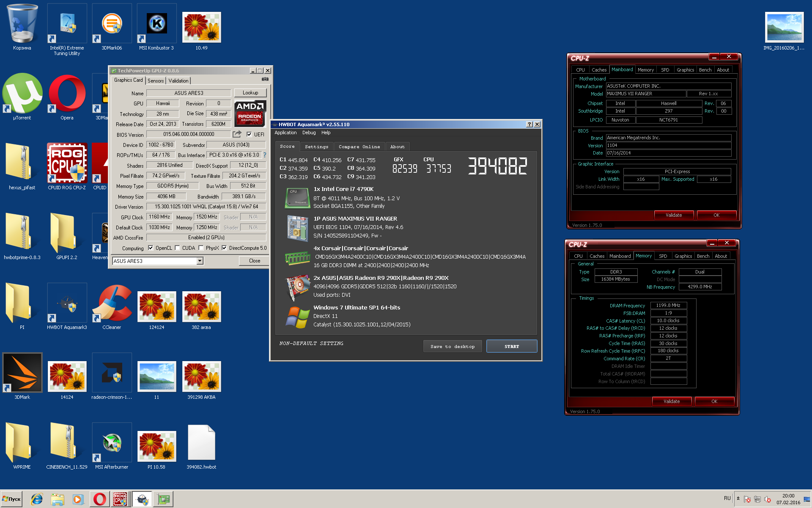
Task: Click the GPU-Z BIOS share icon
Action: (x=237, y=134)
